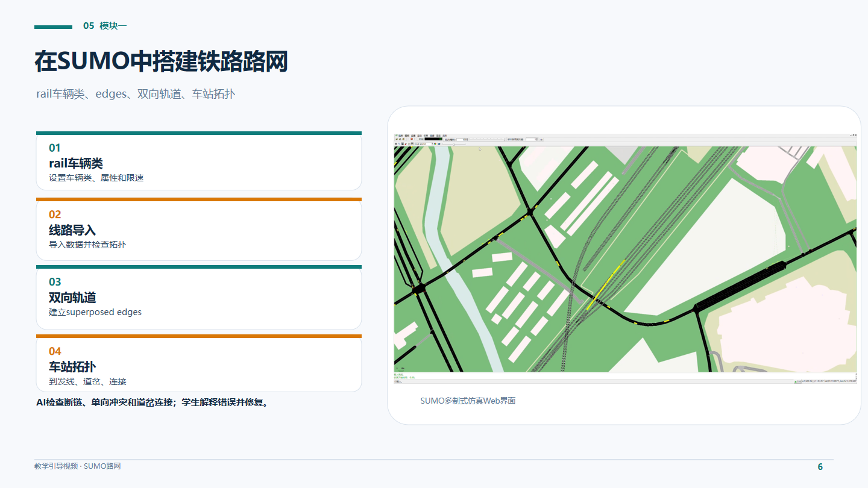Click the sentence beginning "AI检查断链"

152,402
